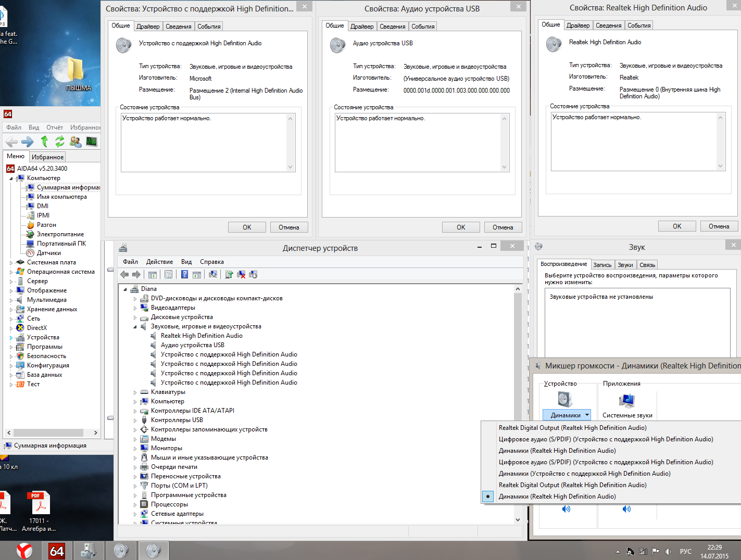Open the Справка menu in Device Manager

(x=211, y=262)
